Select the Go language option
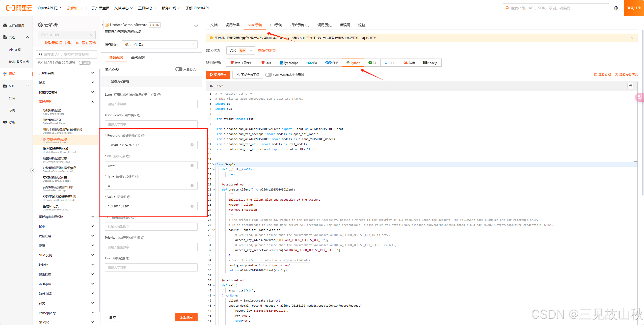 (312, 63)
